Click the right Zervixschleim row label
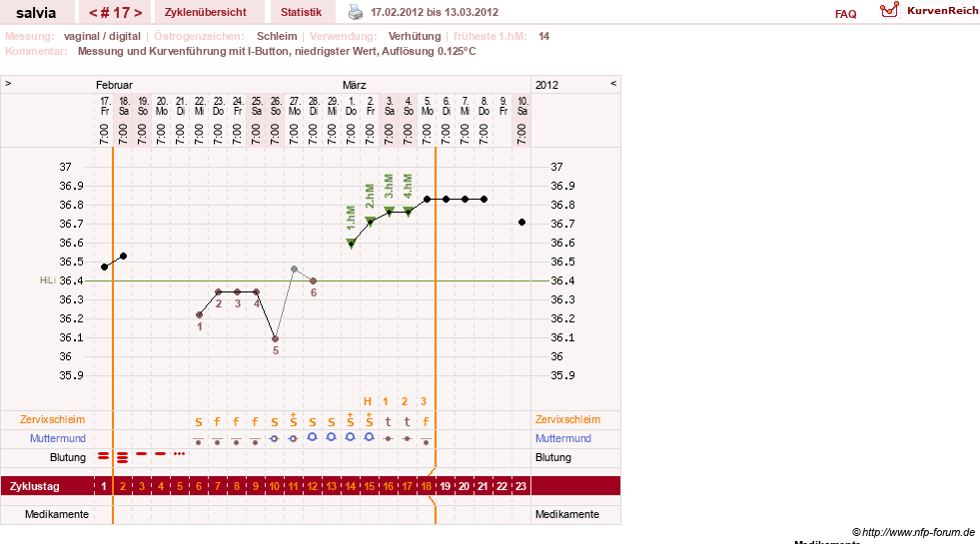 pos(567,419)
